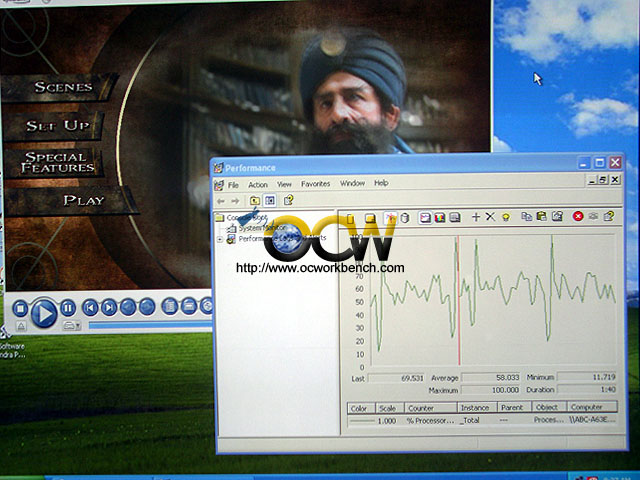Screen dimensions: 640x480
Task: Open the DVD menu list button
Action: [169, 306]
